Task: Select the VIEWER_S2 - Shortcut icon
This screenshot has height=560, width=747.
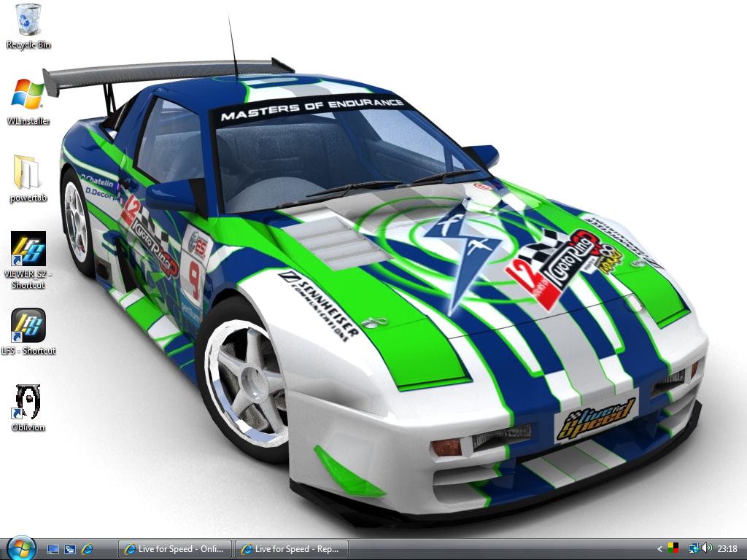Action: (x=28, y=260)
